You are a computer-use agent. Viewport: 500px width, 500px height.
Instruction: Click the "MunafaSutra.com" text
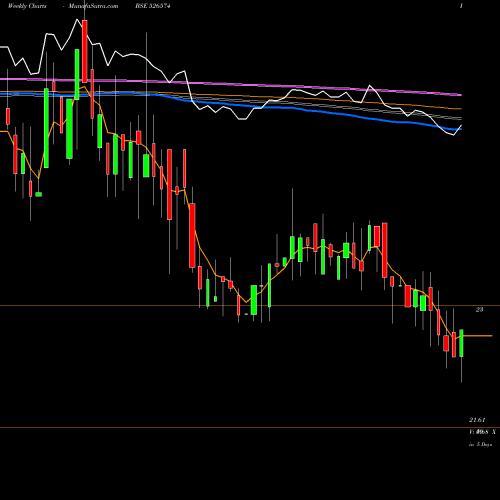click(x=93, y=6)
